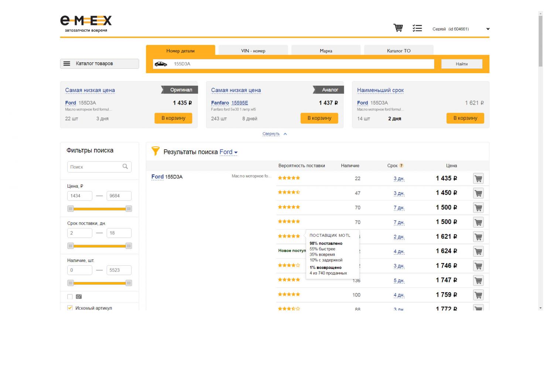Click the maximum delivery days field 18
This screenshot has width=554, height=392.
[119, 233]
